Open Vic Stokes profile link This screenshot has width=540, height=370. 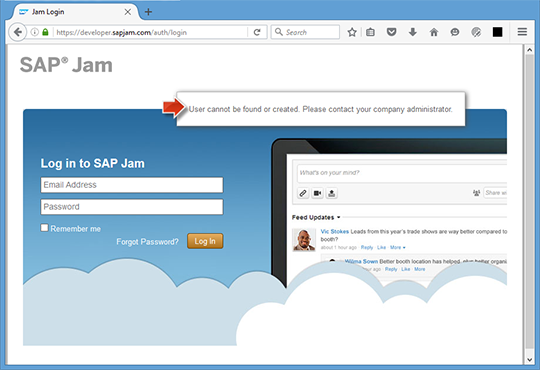coord(335,232)
